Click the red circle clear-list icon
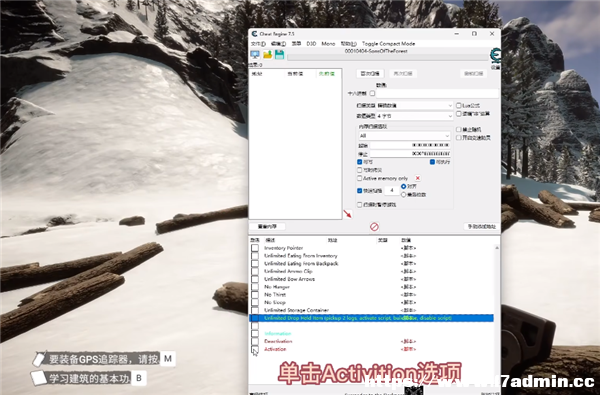The height and width of the screenshot is (395, 600). [x=374, y=227]
